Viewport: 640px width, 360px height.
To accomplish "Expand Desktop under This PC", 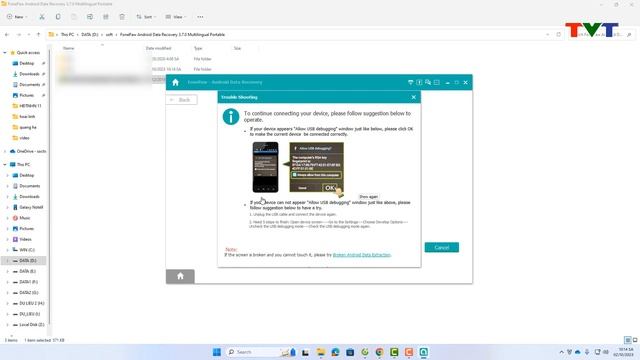I will coord(7,176).
